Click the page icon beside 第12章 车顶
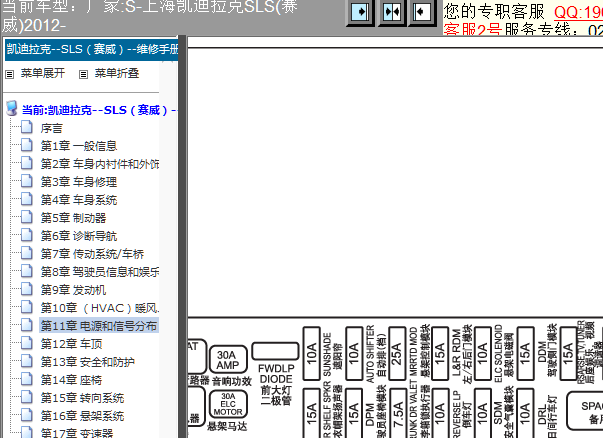This screenshot has width=603, height=438. pos(27,343)
